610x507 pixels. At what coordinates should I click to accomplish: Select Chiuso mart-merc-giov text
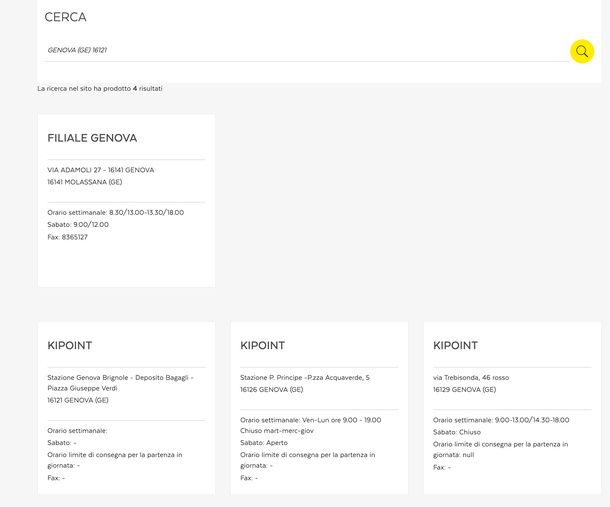pos(277,431)
